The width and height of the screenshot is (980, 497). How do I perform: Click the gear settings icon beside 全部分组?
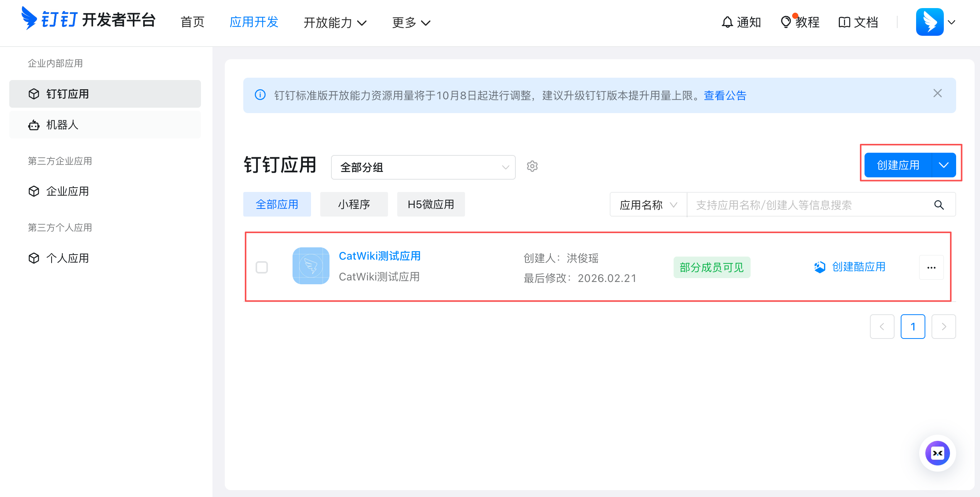point(532,167)
